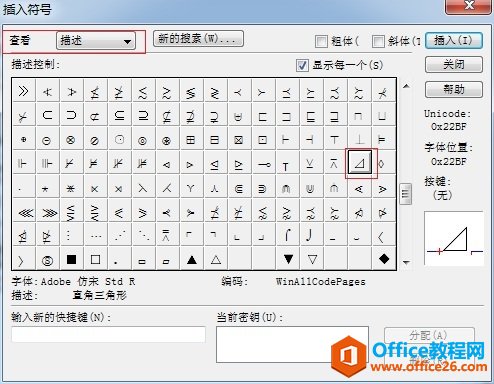Choose the hollow down-pointing triangle ▽
The height and width of the screenshot is (384, 494).
312,259
